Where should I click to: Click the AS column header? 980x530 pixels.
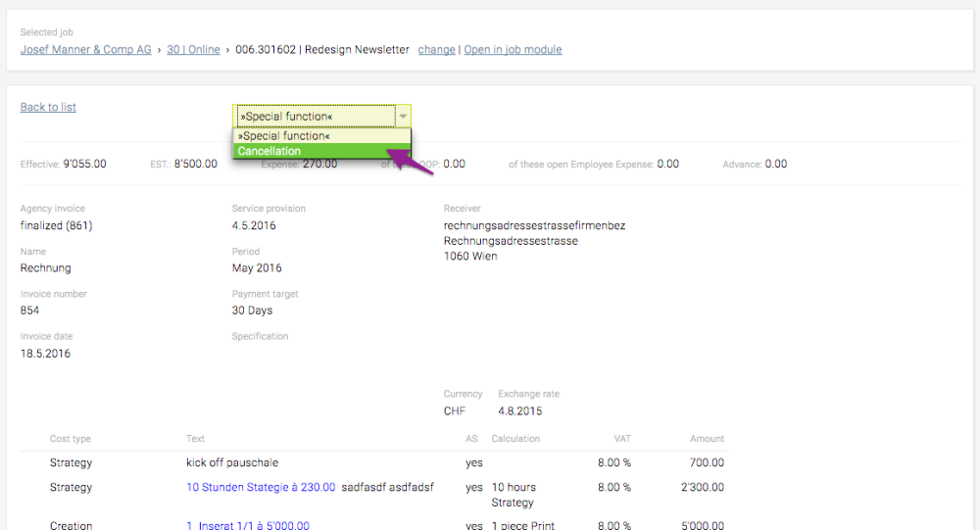tap(471, 439)
